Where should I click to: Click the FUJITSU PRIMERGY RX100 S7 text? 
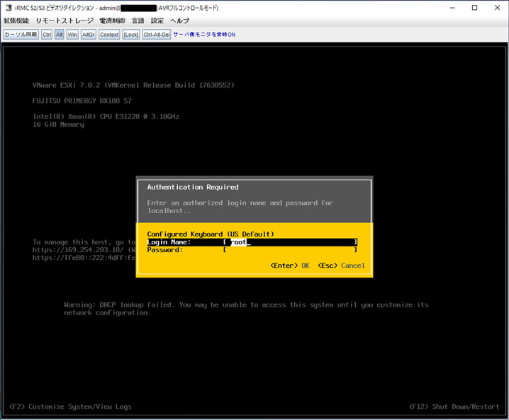82,101
